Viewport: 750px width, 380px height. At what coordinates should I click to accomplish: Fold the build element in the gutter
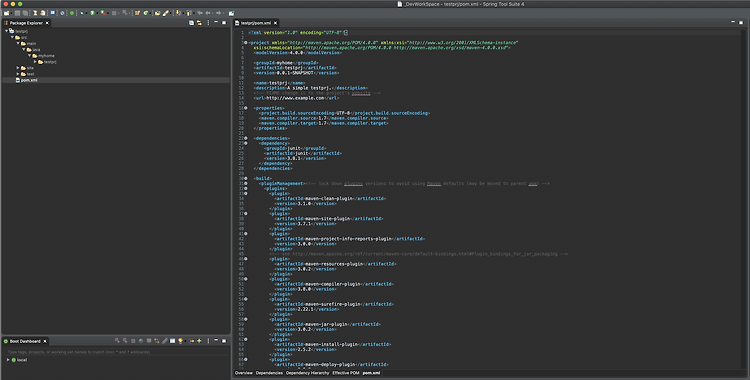246,179
